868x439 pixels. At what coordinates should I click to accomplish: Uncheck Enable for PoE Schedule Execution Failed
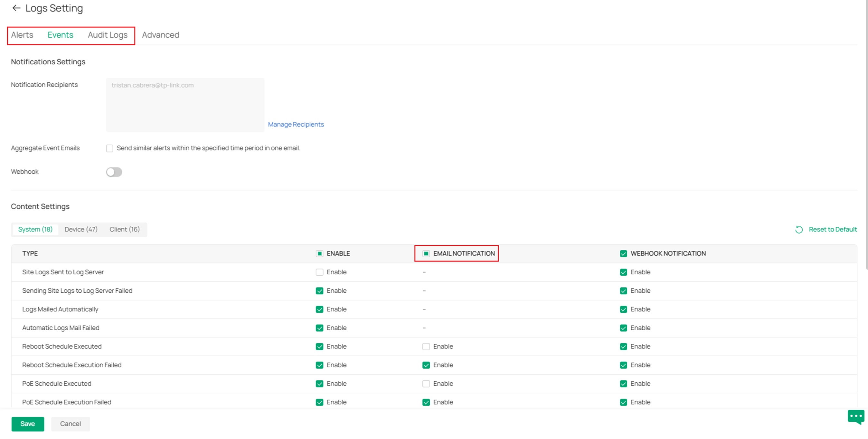(319, 402)
